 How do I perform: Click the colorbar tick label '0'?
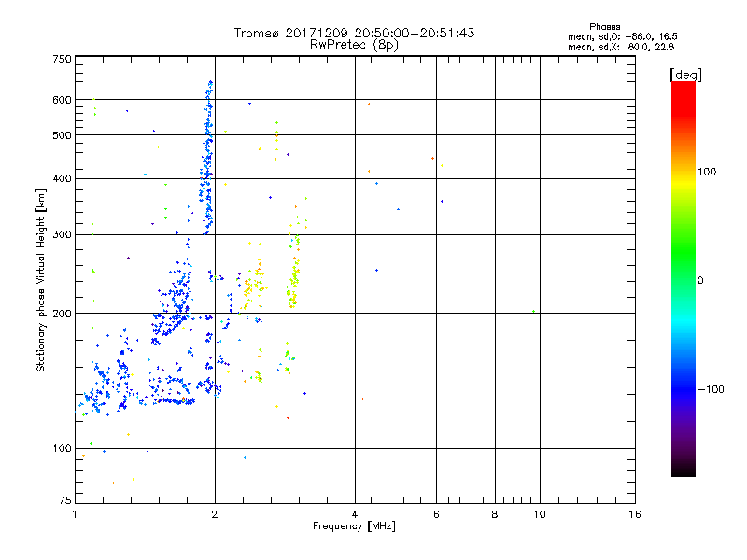pos(700,281)
